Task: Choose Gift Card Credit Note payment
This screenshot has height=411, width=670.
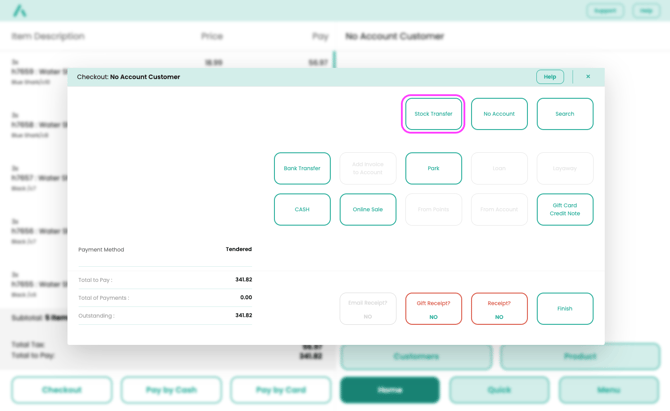Action: (564, 209)
